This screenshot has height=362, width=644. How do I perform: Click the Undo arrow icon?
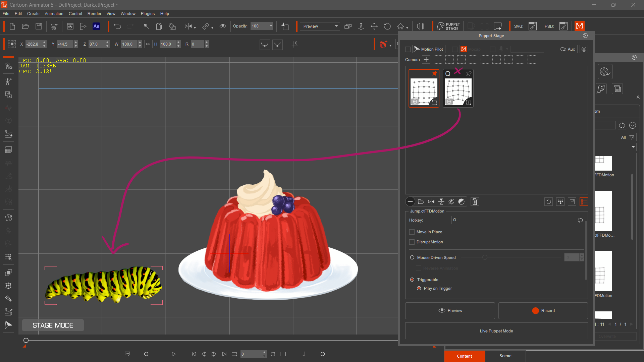117,26
